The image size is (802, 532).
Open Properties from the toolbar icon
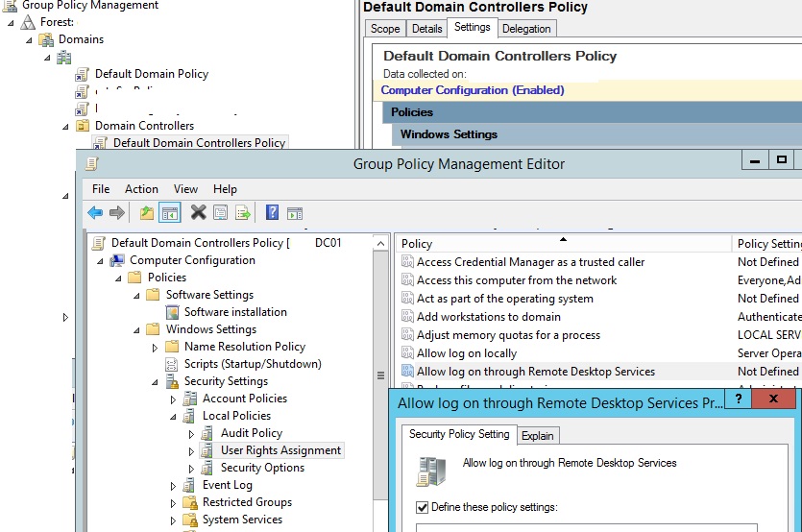(x=221, y=213)
